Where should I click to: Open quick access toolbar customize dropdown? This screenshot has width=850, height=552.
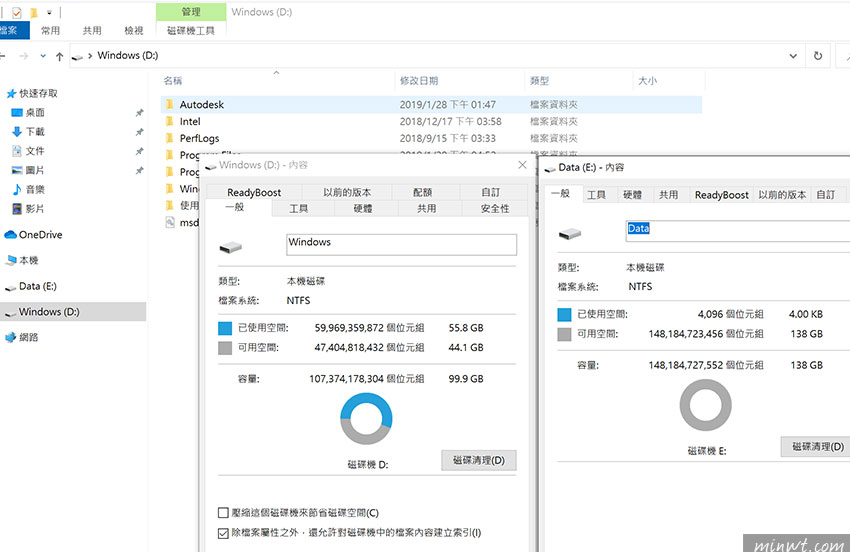pyautogui.click(x=49, y=12)
